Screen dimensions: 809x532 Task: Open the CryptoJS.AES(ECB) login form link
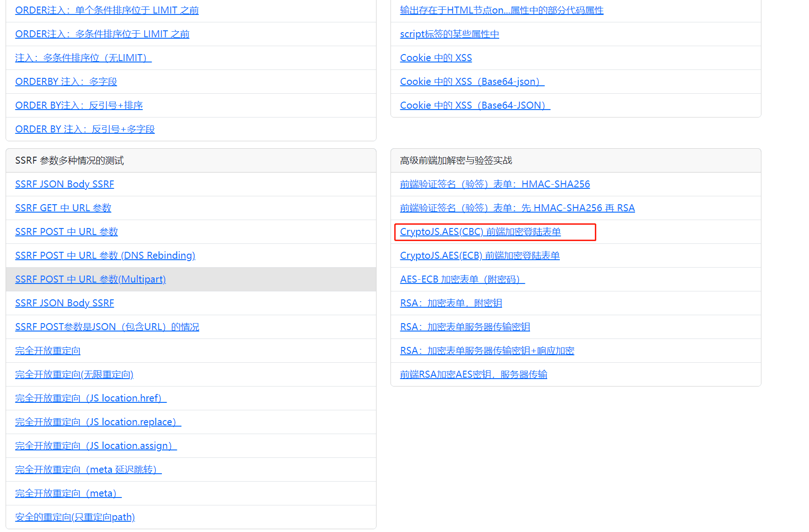[480, 256]
